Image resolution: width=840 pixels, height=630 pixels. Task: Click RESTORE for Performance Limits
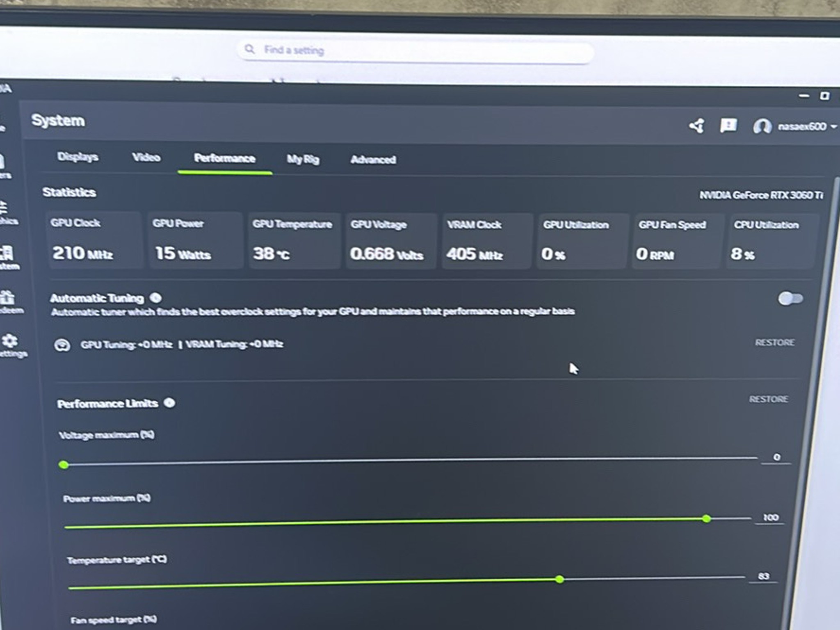click(769, 399)
